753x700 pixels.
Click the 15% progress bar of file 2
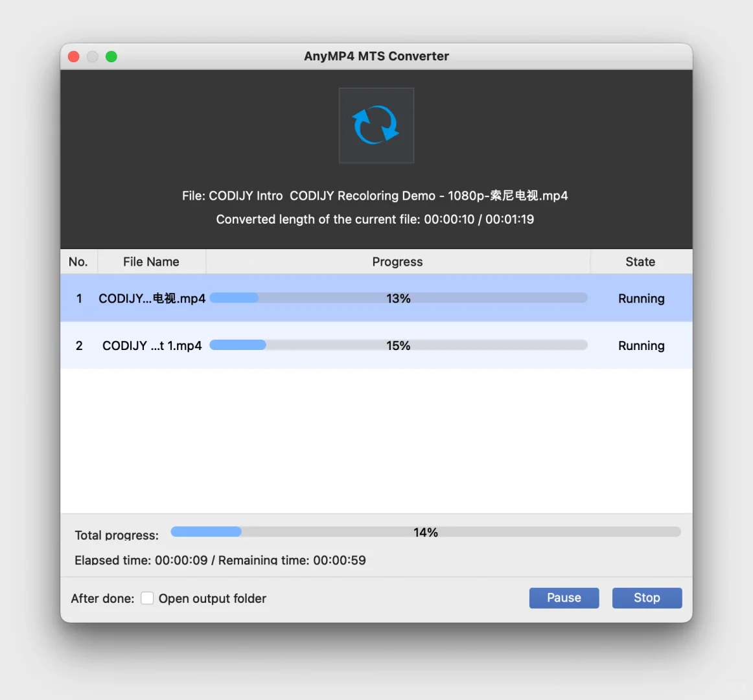[397, 345]
